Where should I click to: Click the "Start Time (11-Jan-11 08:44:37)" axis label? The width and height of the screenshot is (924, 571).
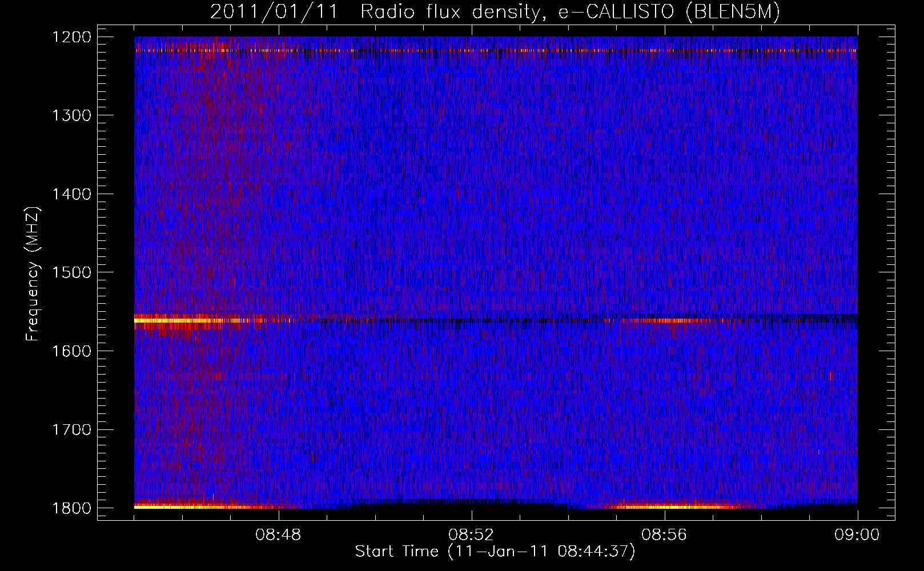(x=495, y=552)
